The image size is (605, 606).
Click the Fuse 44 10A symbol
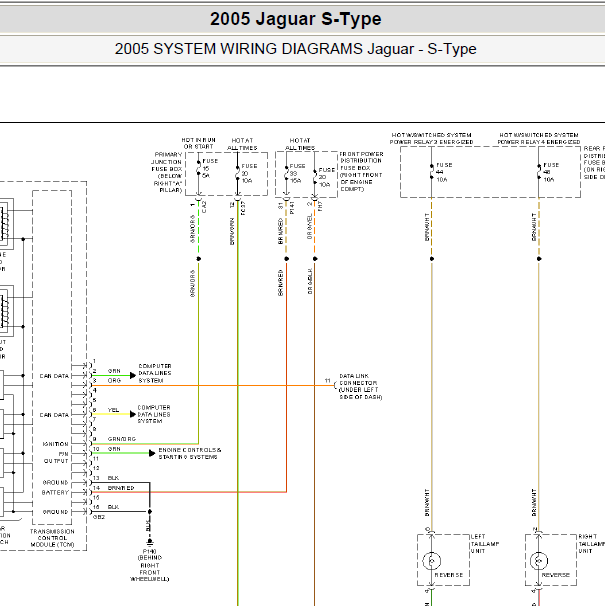click(432, 172)
